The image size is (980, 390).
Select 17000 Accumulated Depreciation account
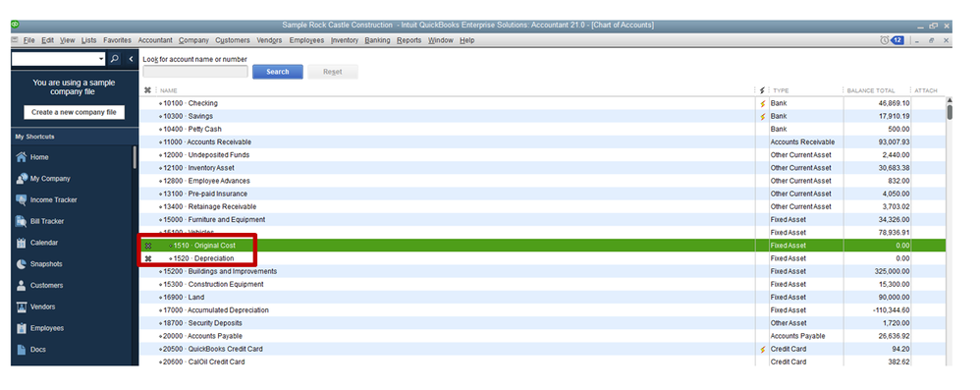(542, 310)
